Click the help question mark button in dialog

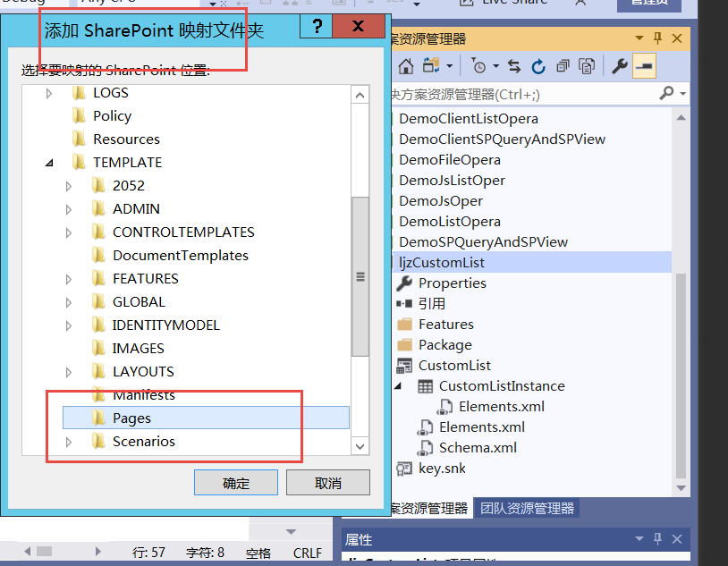(x=317, y=27)
